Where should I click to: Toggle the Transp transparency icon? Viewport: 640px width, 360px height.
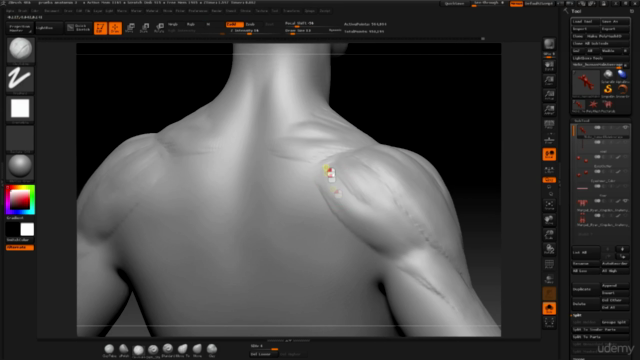549,279
